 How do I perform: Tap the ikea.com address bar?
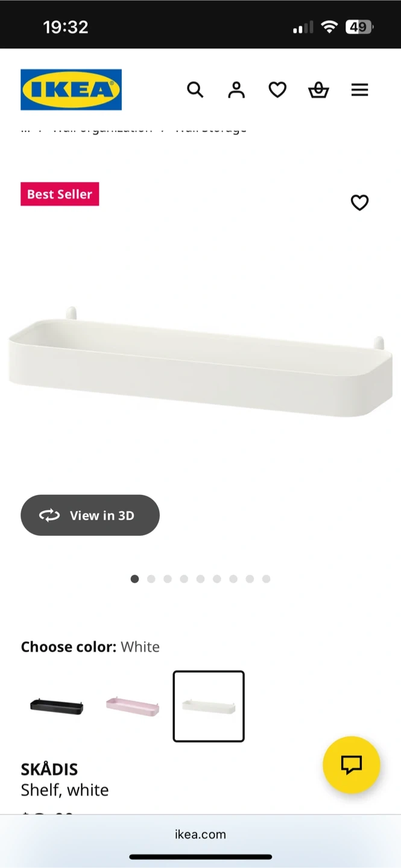click(200, 834)
